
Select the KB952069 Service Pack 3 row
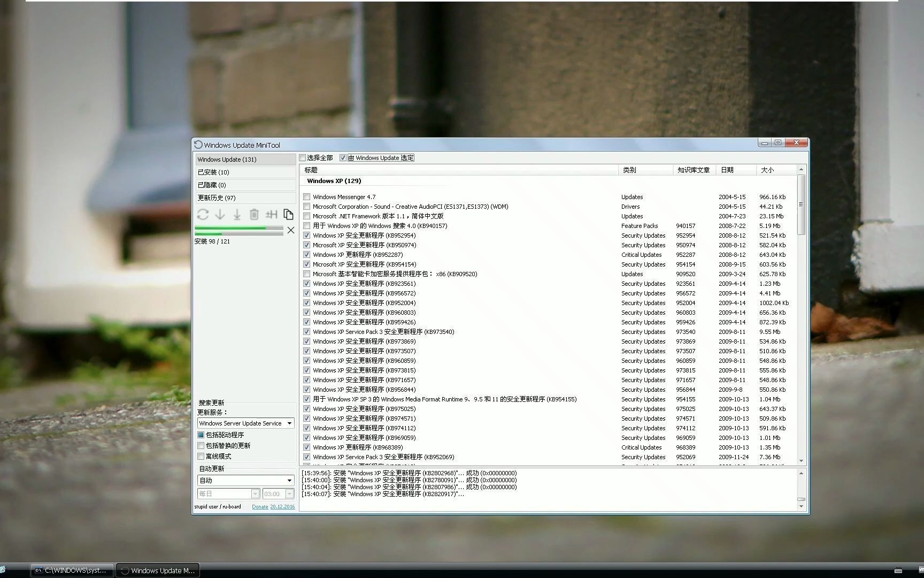[x=548, y=457]
